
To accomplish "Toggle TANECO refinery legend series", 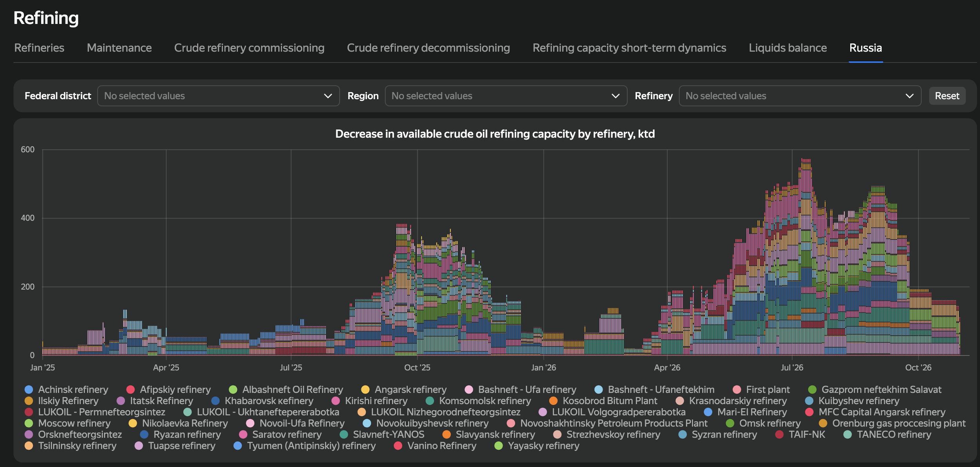I will pos(887,434).
